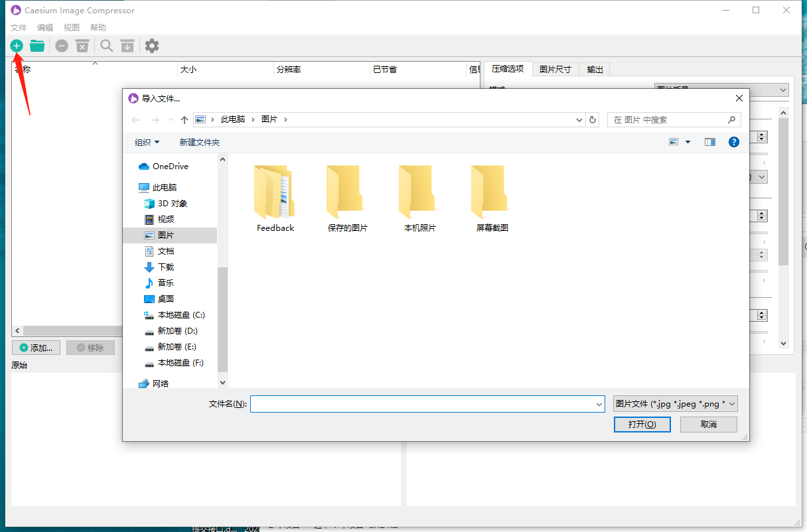The width and height of the screenshot is (807, 532).
Task: Click the Add images plus icon
Action: point(17,46)
